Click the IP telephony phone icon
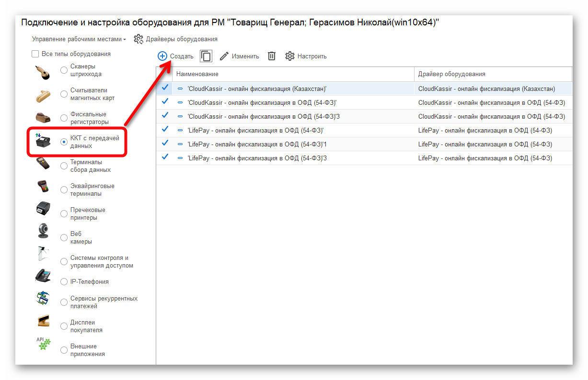The image size is (588, 380). [43, 276]
